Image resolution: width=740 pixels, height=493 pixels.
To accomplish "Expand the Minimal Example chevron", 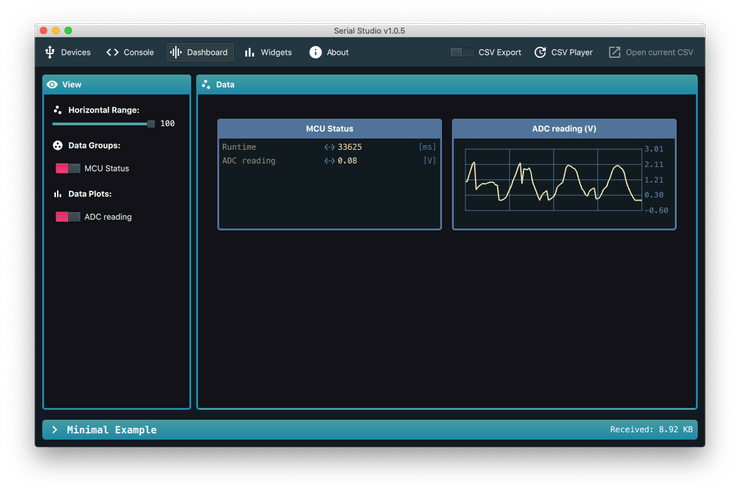I will click(x=55, y=430).
